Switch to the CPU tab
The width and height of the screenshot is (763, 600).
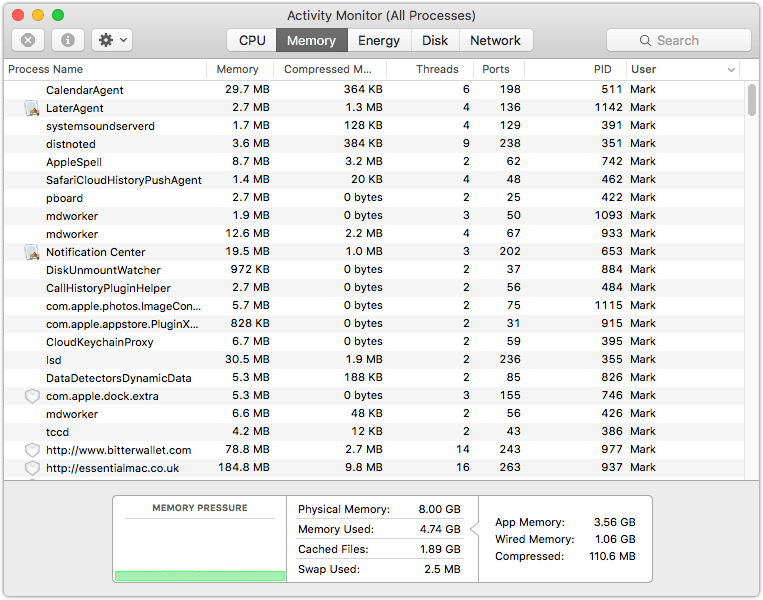click(x=252, y=40)
